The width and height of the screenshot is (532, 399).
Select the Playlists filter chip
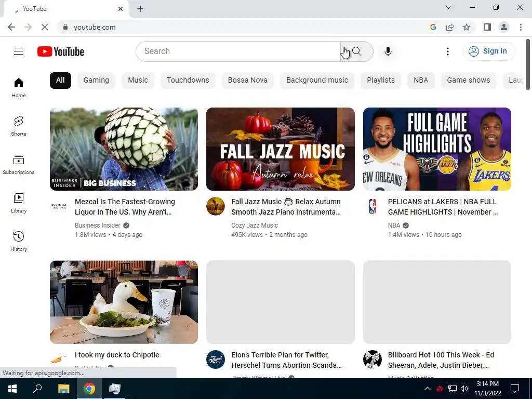[x=381, y=81]
